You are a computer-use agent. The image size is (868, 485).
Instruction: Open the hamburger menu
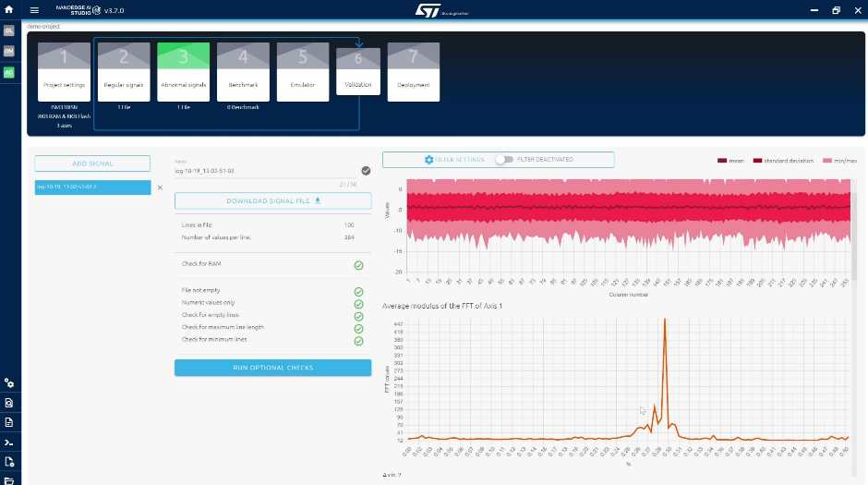tap(34, 10)
